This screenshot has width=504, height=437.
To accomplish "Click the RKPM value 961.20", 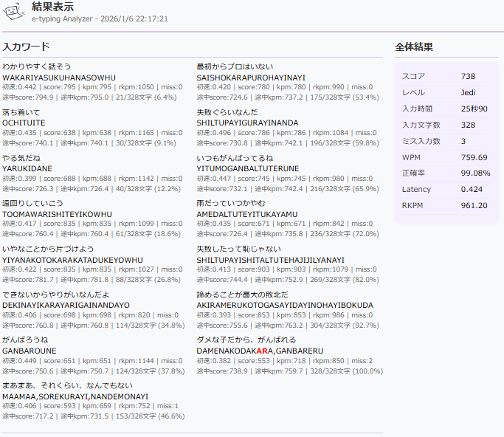I will (x=474, y=205).
